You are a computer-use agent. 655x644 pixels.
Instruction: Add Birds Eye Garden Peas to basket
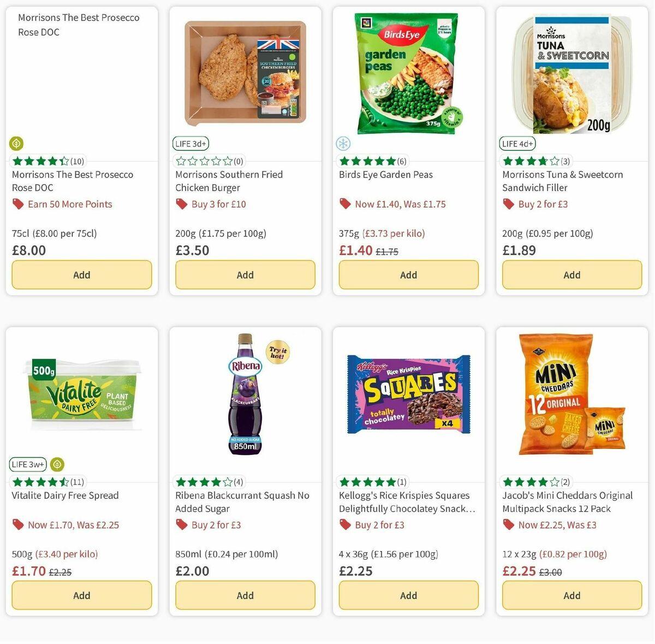[408, 275]
